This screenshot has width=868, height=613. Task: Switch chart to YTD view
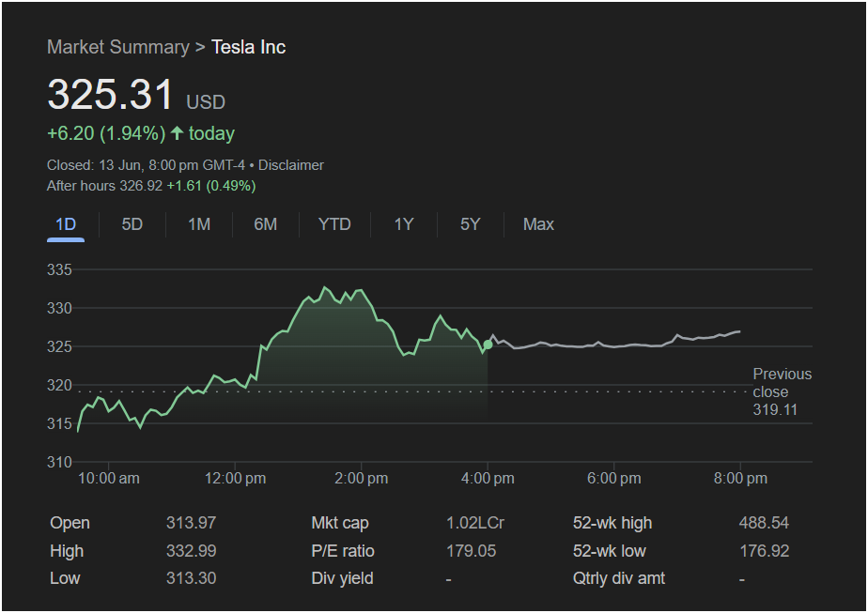(334, 224)
